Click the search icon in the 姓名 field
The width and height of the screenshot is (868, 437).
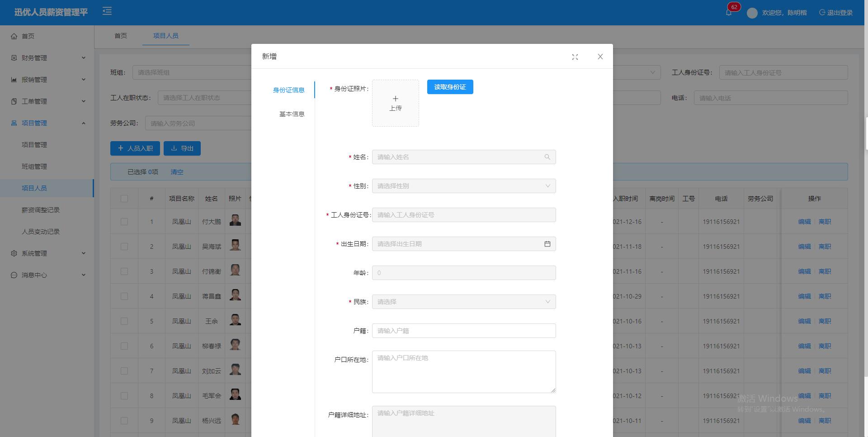[x=547, y=157]
